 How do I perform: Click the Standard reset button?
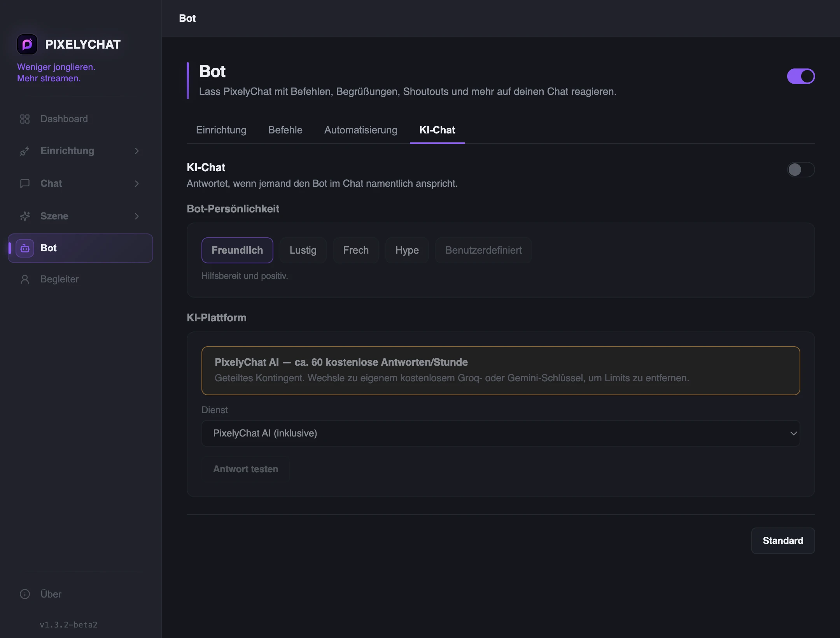click(783, 541)
